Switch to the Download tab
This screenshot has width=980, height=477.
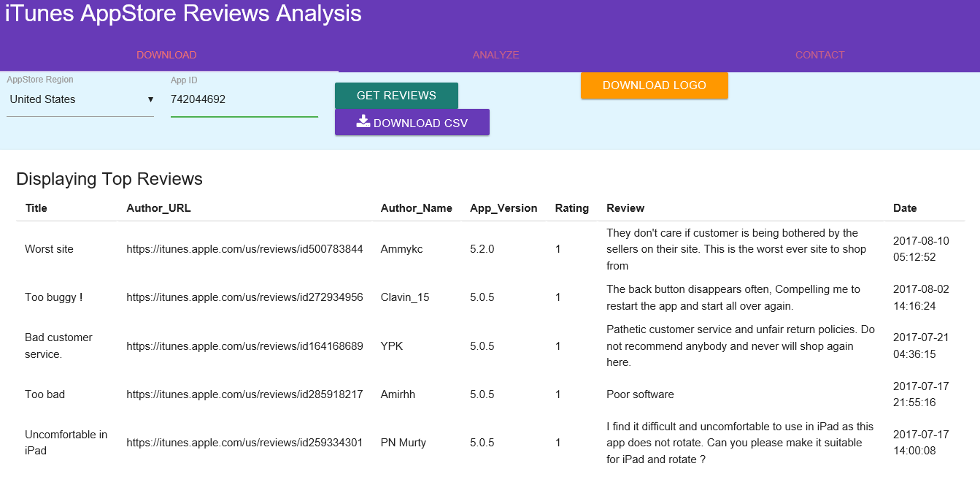[166, 55]
